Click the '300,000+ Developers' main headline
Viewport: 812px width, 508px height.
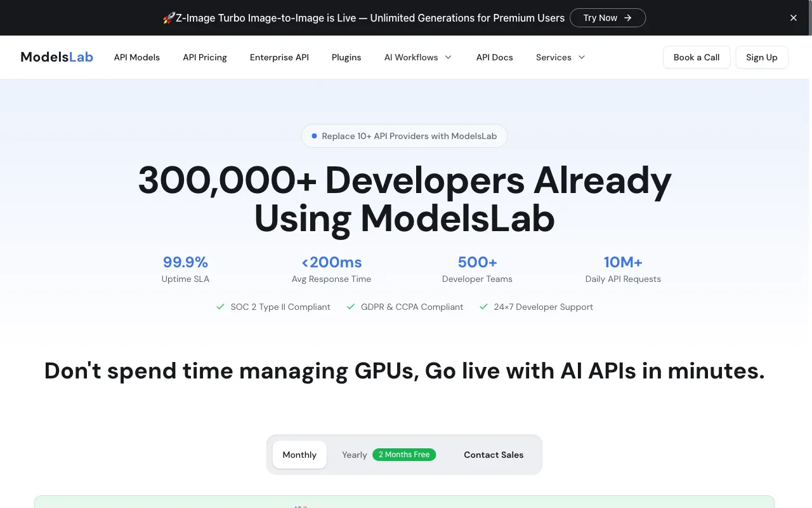[x=405, y=199]
